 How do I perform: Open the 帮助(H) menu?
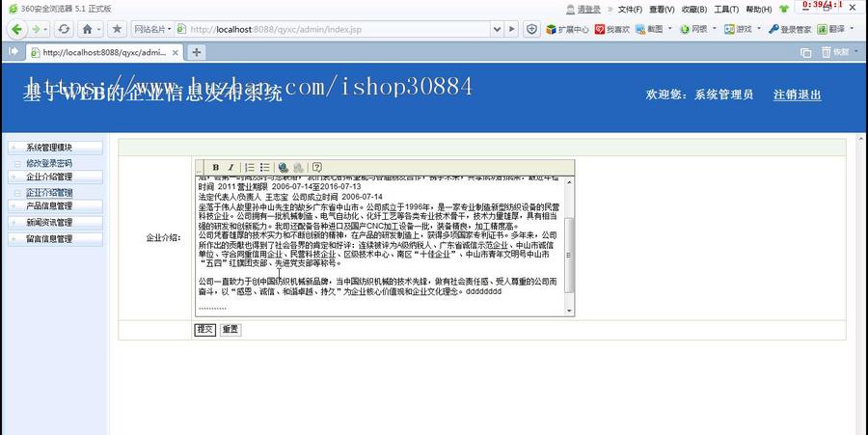click(758, 10)
